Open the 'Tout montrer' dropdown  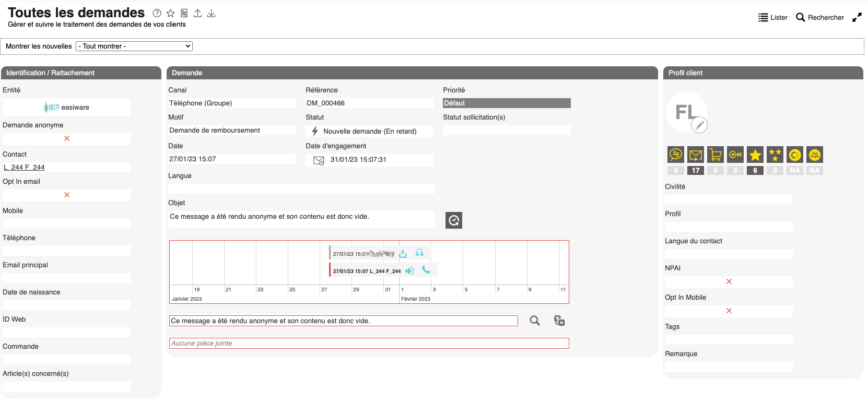134,46
